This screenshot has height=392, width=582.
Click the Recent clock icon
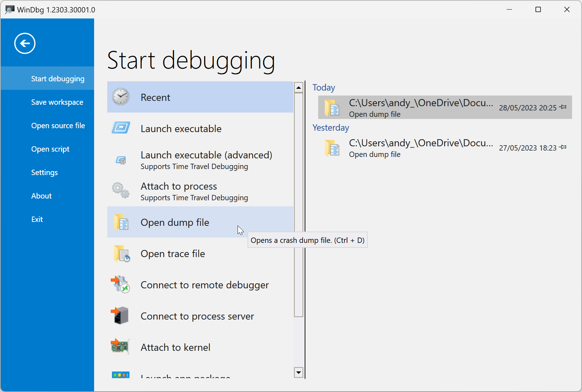[121, 97]
